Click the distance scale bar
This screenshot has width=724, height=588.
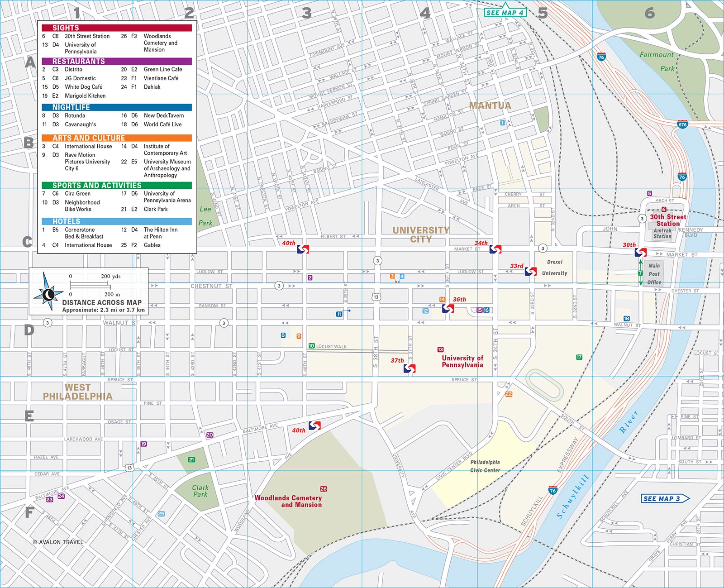[90, 285]
